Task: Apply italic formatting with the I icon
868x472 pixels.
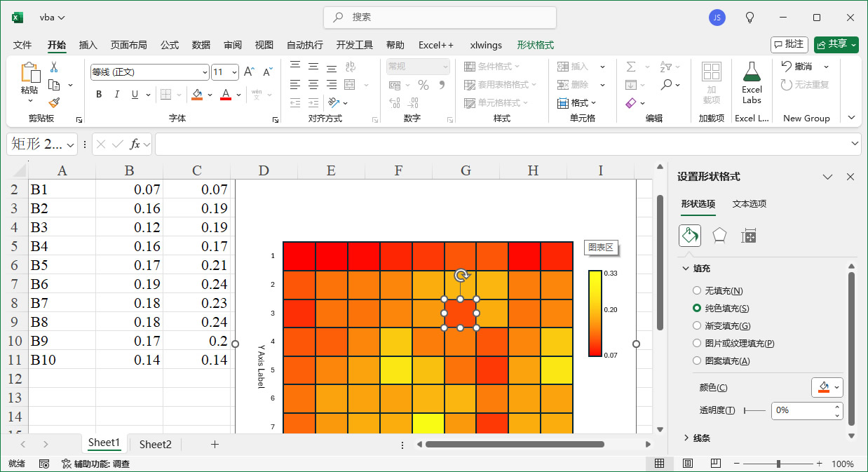Action: pos(116,93)
